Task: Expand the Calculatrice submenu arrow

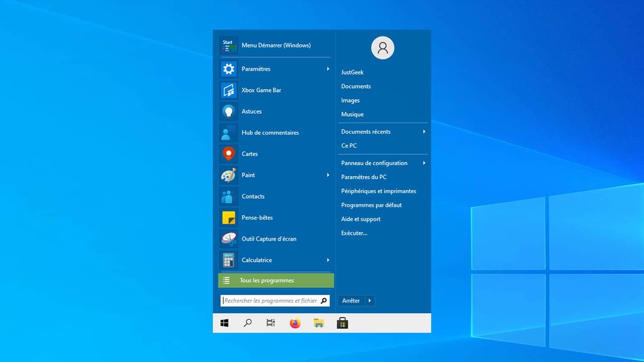Action: (328, 260)
